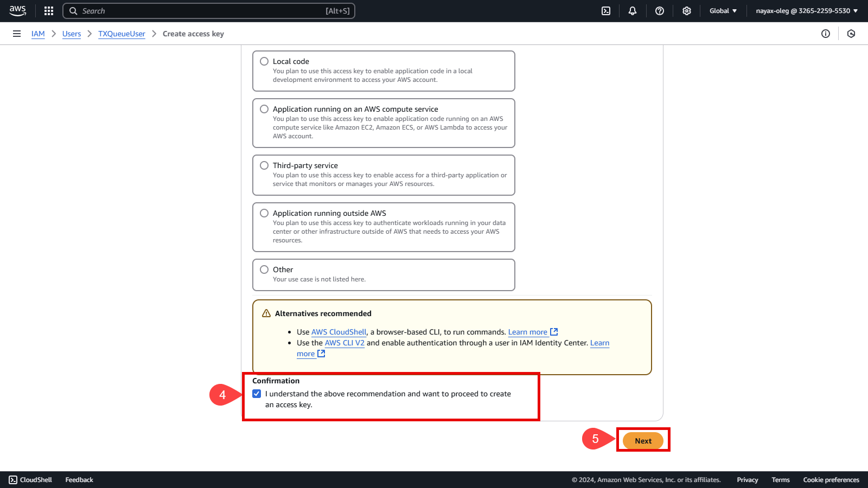This screenshot has width=868, height=488.
Task: Click the confirmation statement text
Action: click(x=388, y=399)
